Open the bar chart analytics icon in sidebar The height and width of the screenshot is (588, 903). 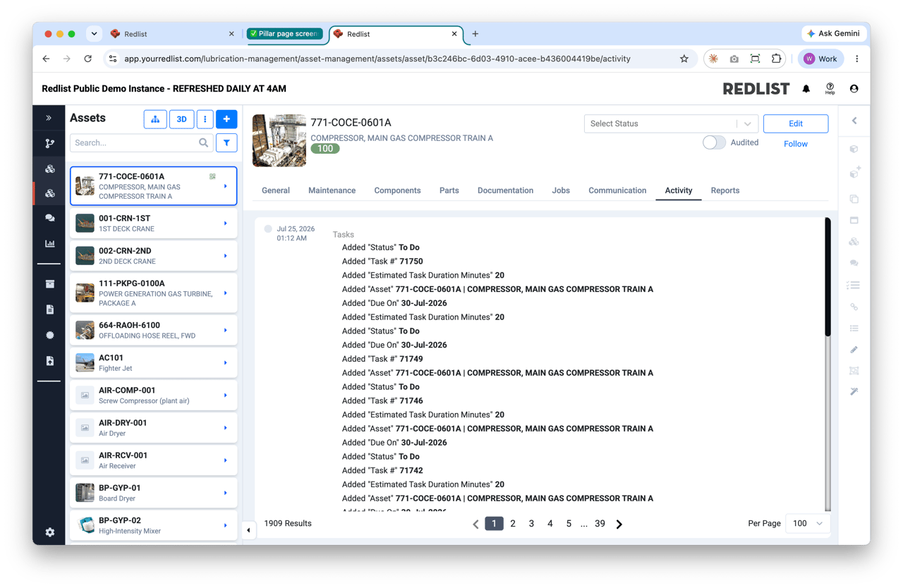49,243
